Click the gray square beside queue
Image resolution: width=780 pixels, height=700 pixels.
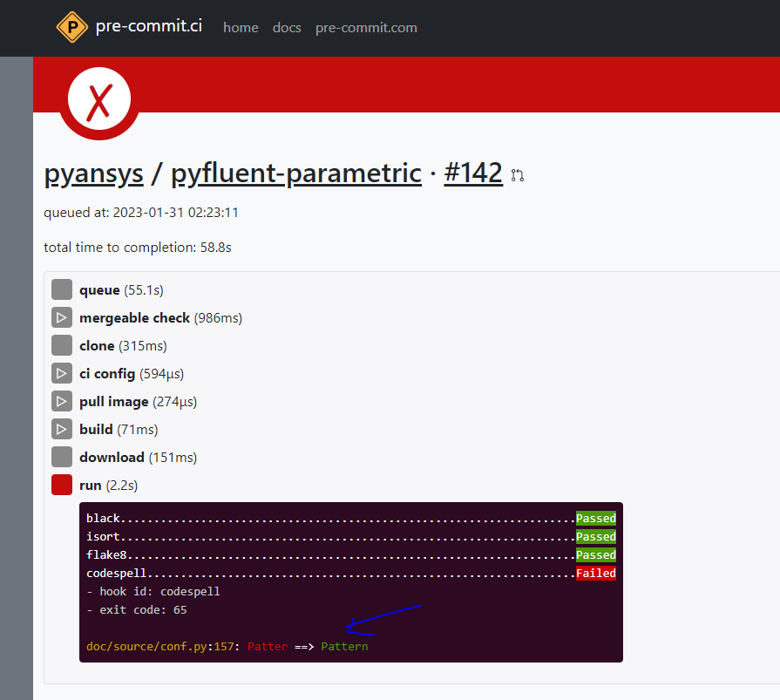tap(62, 289)
